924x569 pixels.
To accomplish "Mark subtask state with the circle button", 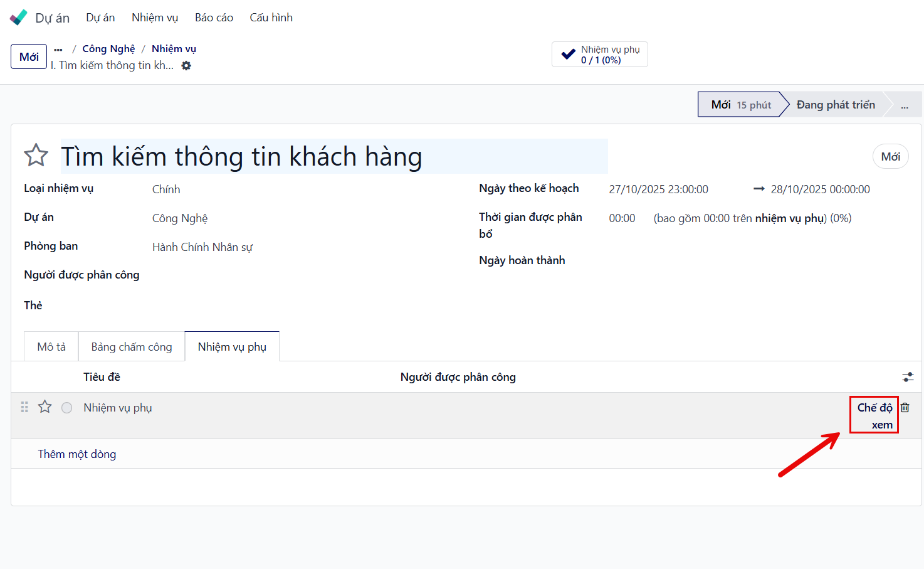I will [67, 408].
